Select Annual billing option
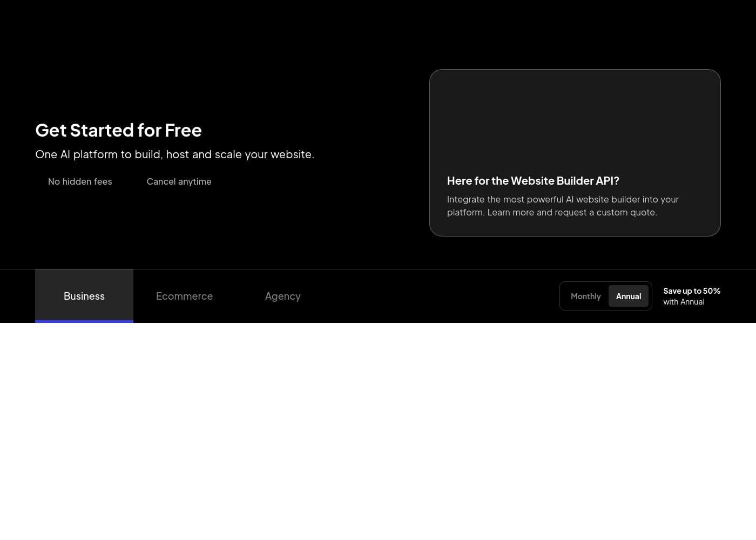The width and height of the screenshot is (756, 540). [x=628, y=296]
